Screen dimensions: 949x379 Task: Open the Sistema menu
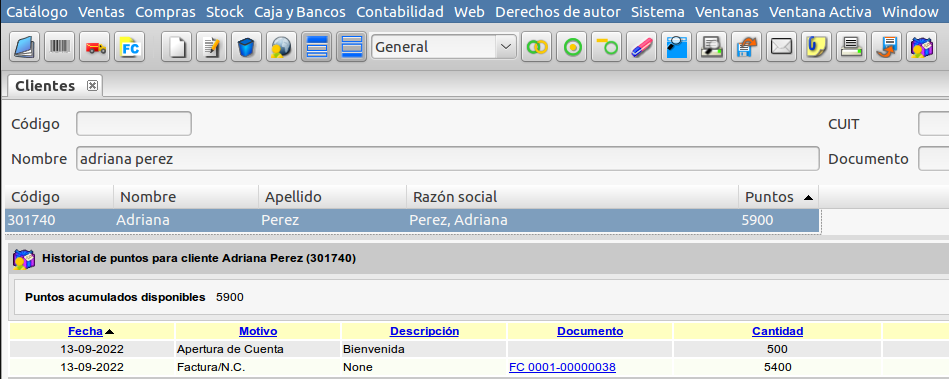point(658,12)
